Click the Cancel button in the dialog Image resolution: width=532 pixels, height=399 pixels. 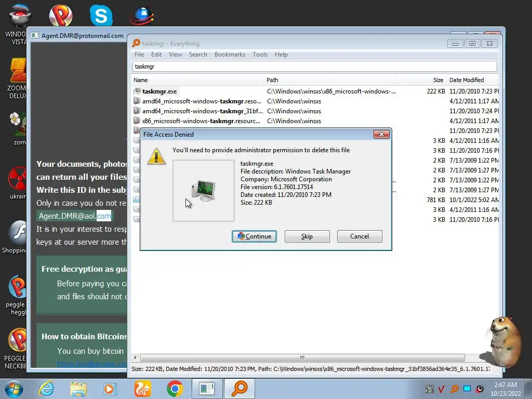[360, 236]
